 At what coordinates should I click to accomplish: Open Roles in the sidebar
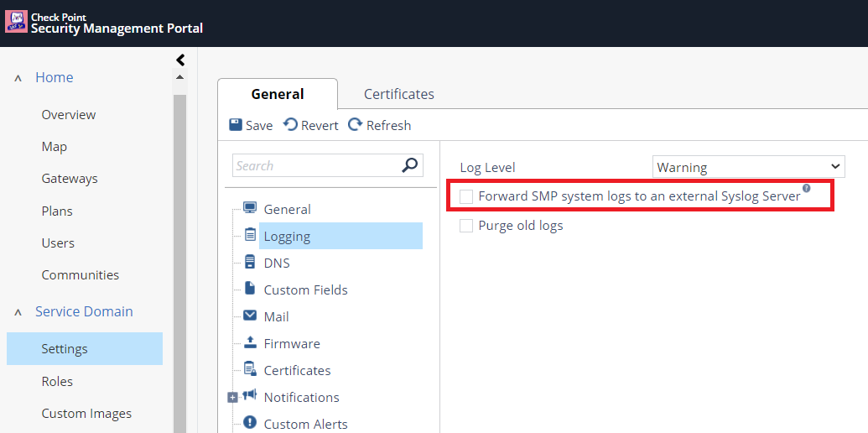57,382
